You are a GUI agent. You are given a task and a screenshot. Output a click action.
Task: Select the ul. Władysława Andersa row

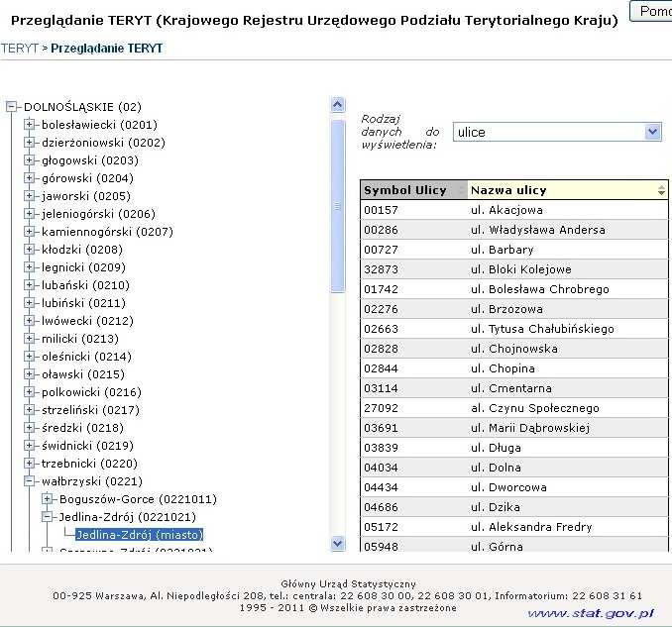click(x=514, y=230)
